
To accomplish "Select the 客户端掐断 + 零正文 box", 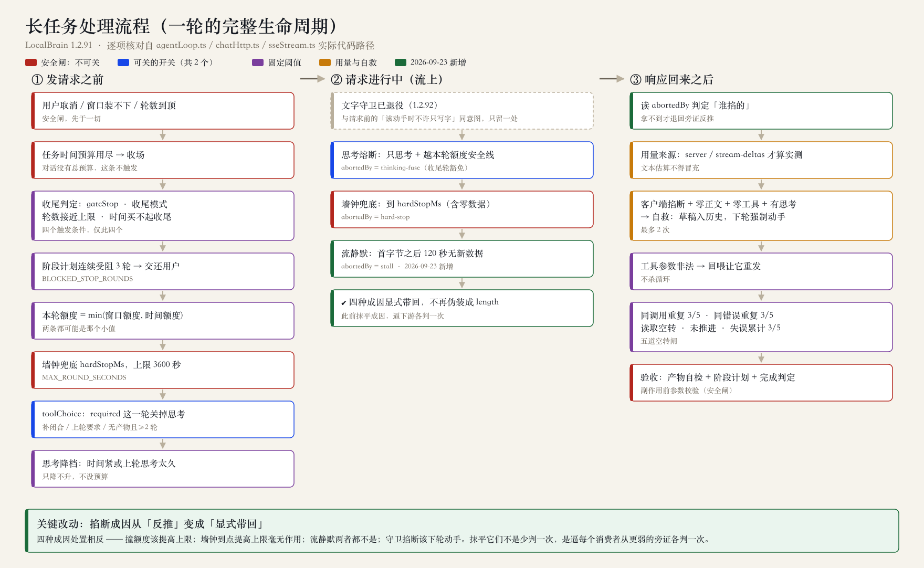I will 761,216.
